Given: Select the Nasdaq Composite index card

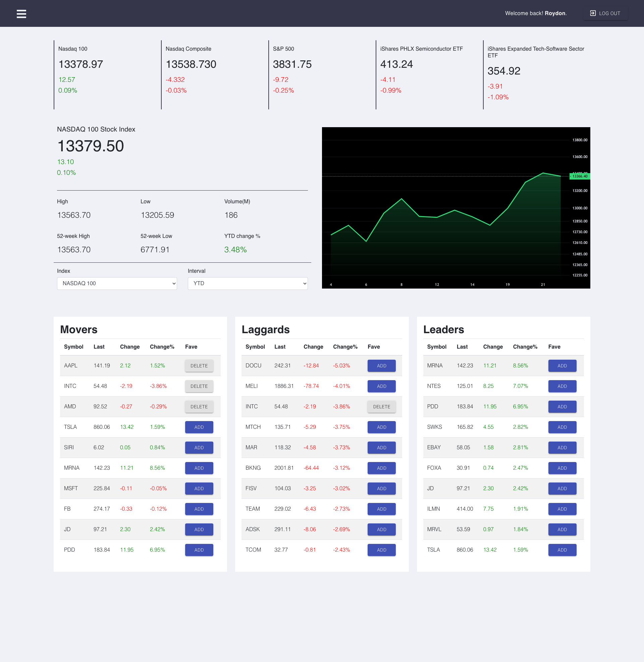Looking at the screenshot, I should 214,74.
